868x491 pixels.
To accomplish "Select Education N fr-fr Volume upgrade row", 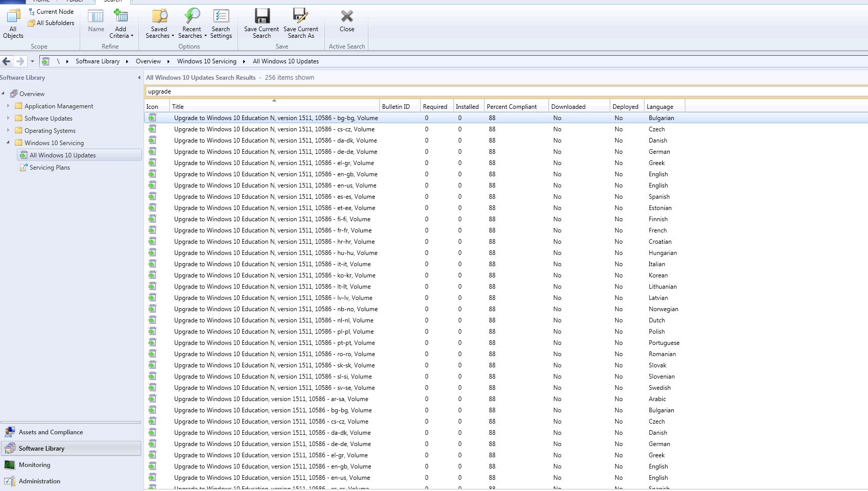I will pyautogui.click(x=506, y=230).
